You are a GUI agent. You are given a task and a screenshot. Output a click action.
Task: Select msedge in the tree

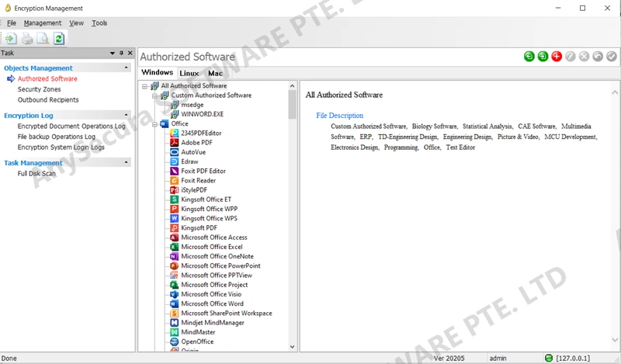point(192,105)
